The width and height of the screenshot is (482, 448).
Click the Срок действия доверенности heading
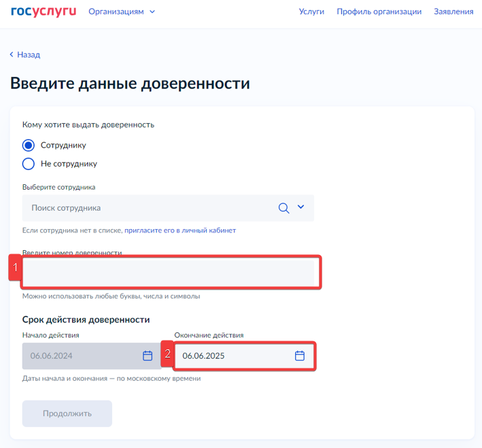point(86,320)
